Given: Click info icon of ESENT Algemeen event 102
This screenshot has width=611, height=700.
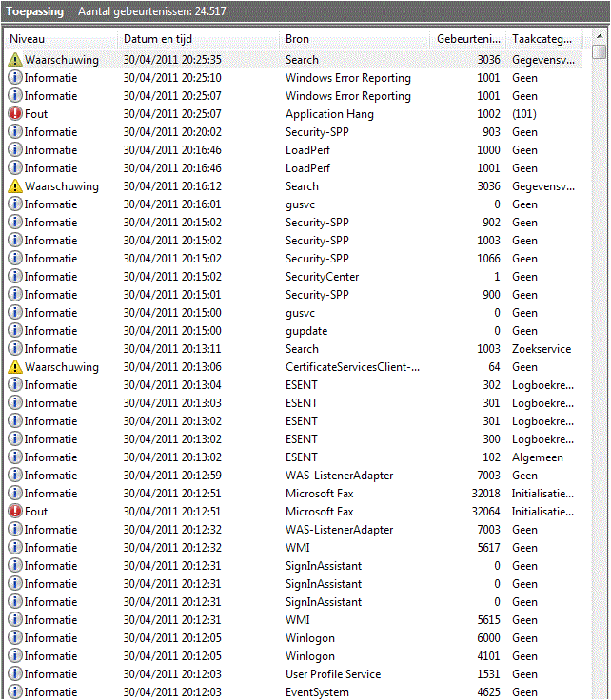Looking at the screenshot, I should (x=14, y=457).
